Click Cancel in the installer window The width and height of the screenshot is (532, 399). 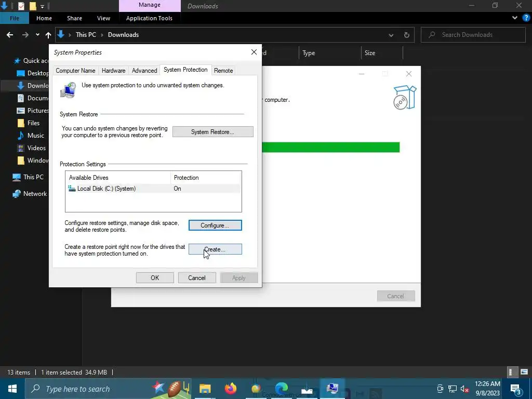[x=395, y=296]
